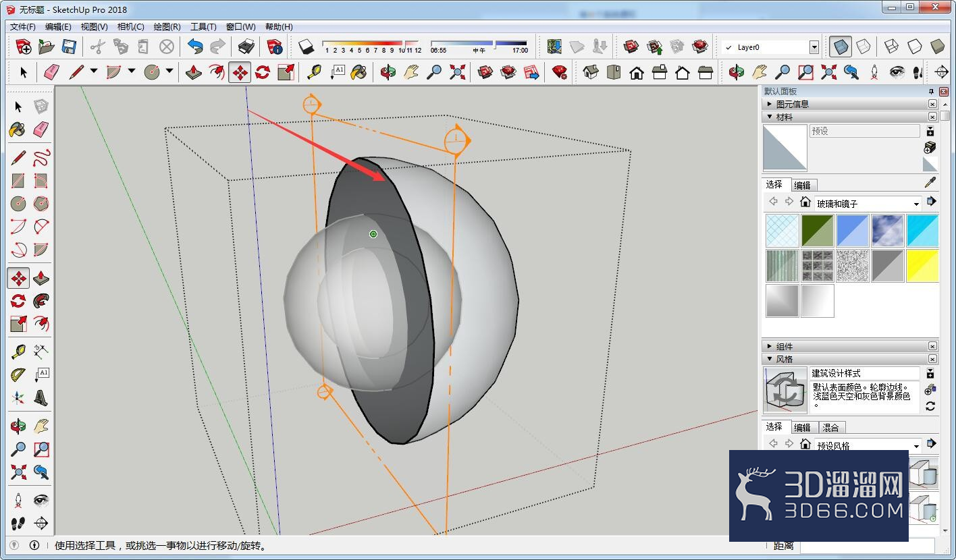Screen dimensions: 956x560
Task: Open the 文件(F) menu
Action: click(23, 27)
